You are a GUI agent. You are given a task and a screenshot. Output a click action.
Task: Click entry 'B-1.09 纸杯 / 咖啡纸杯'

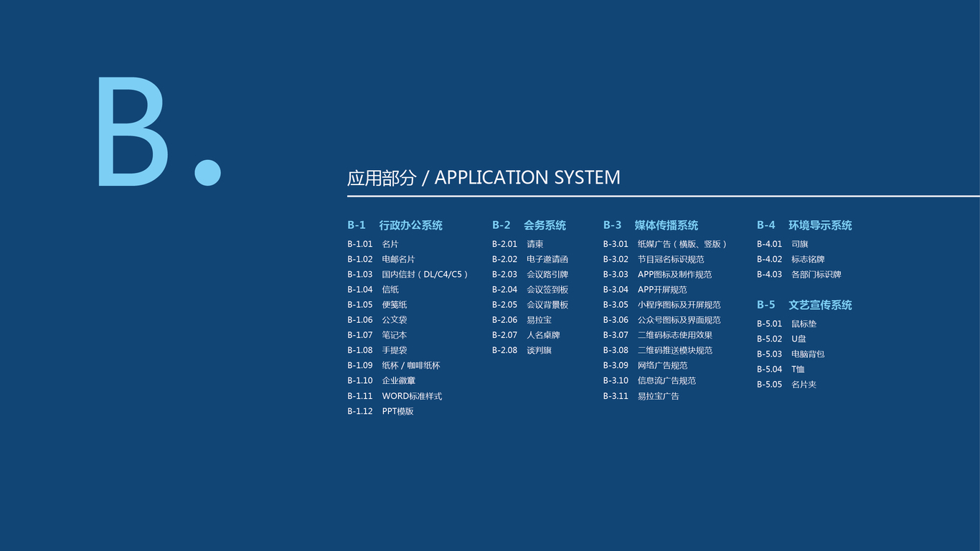coord(394,365)
